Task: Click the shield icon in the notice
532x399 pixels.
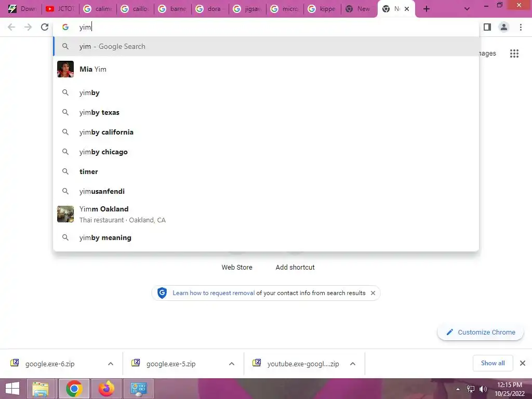Action: [162, 293]
